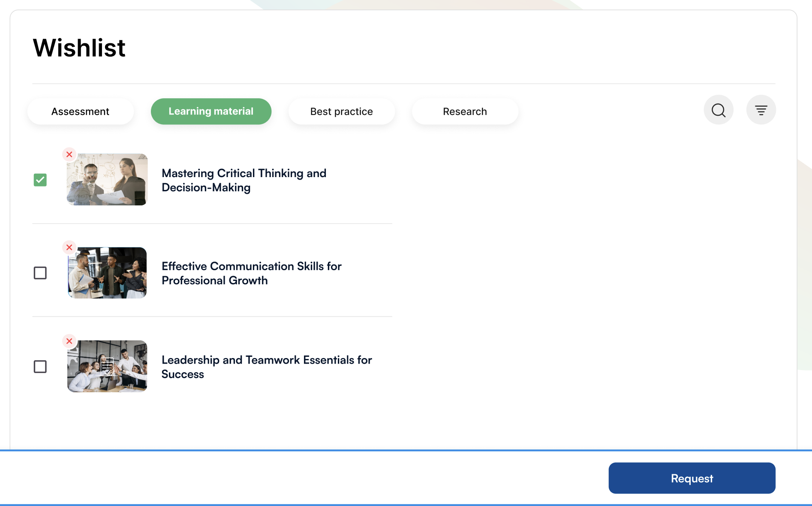The width and height of the screenshot is (812, 506).
Task: Remove Leadership and Teamwork item via red X
Action: coord(69,341)
